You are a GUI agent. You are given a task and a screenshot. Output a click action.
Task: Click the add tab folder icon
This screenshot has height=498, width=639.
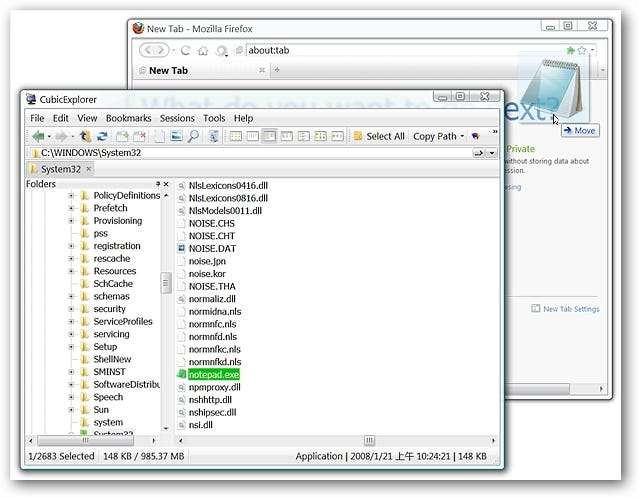pos(122,136)
